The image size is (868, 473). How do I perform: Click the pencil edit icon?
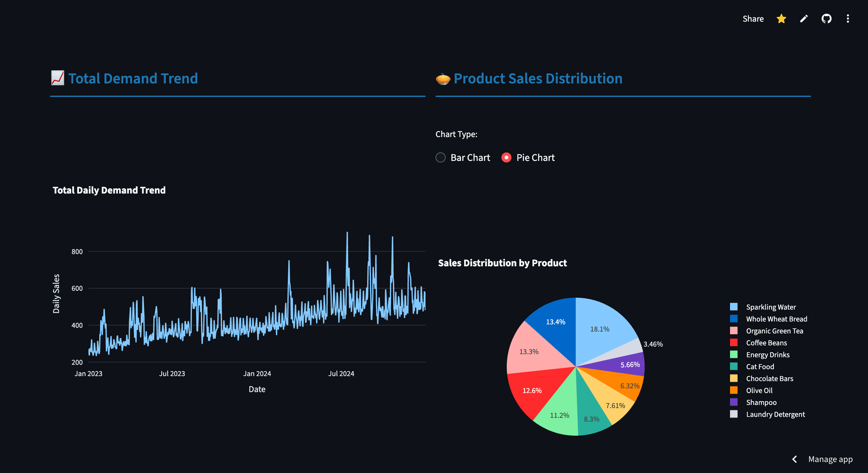pos(804,19)
